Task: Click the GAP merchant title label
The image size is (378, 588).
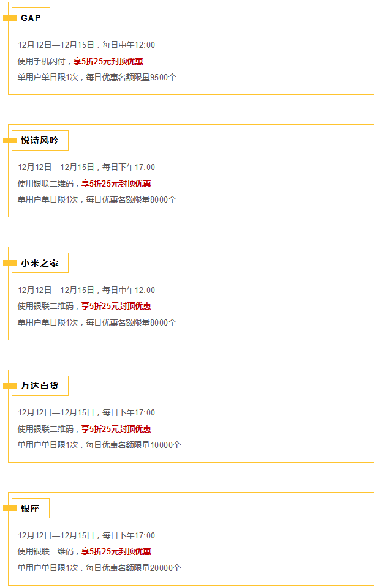Action: click(x=31, y=18)
